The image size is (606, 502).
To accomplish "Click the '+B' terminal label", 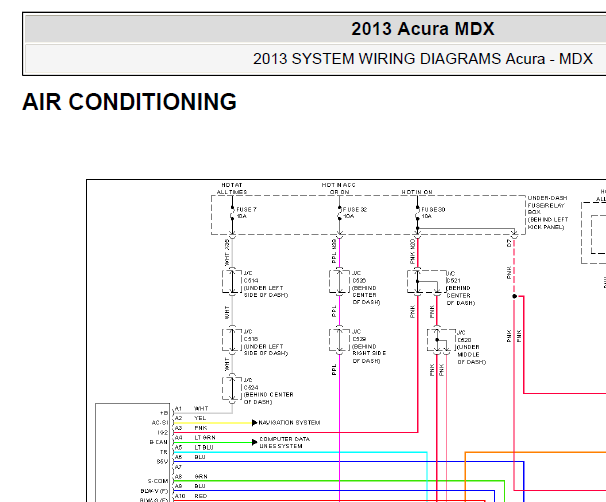I will pyautogui.click(x=164, y=414).
